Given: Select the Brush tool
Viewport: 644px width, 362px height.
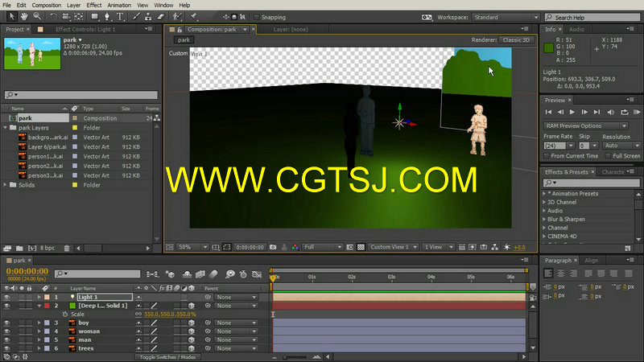Looking at the screenshot, I should click(136, 16).
